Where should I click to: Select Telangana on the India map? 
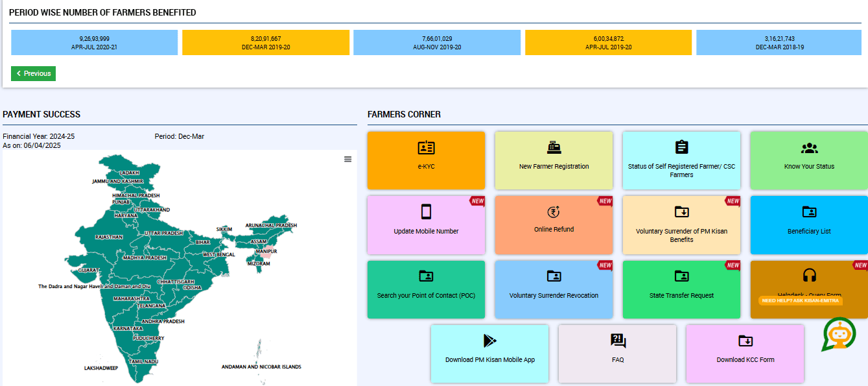150,305
